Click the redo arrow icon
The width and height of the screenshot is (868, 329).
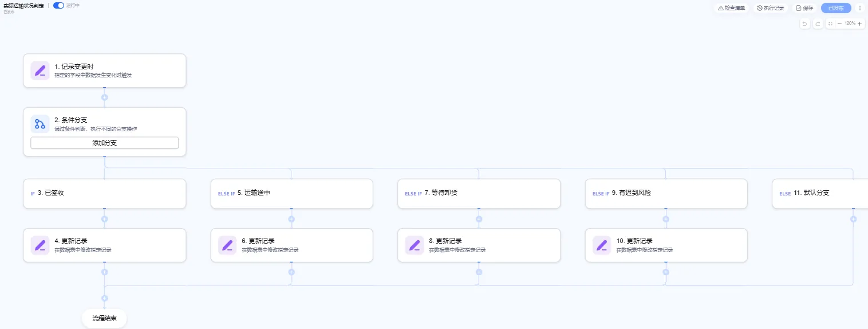point(818,23)
